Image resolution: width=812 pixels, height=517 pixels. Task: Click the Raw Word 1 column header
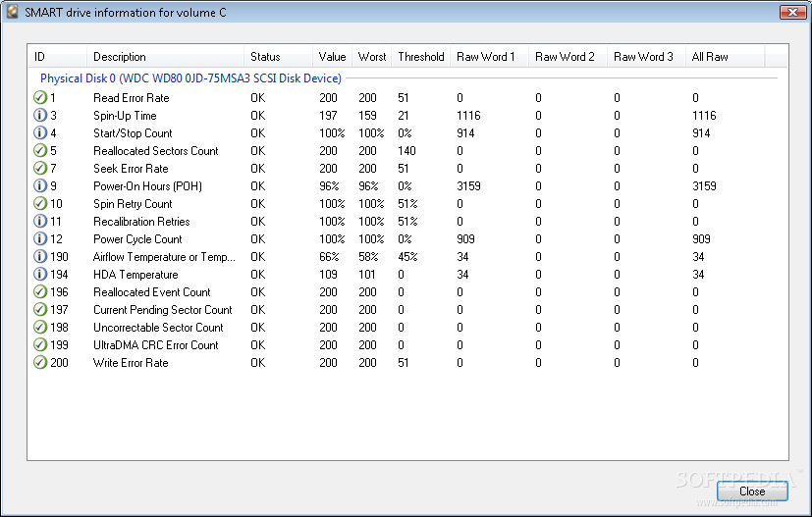click(x=489, y=57)
